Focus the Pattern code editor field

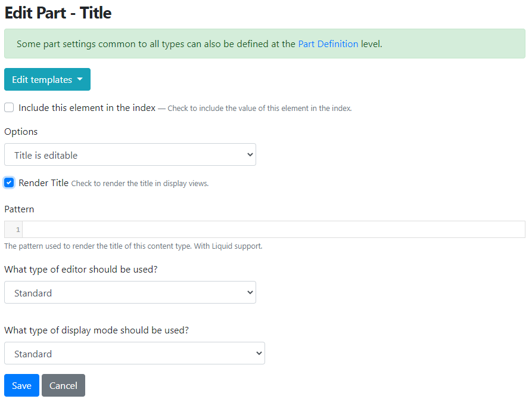[x=273, y=230]
